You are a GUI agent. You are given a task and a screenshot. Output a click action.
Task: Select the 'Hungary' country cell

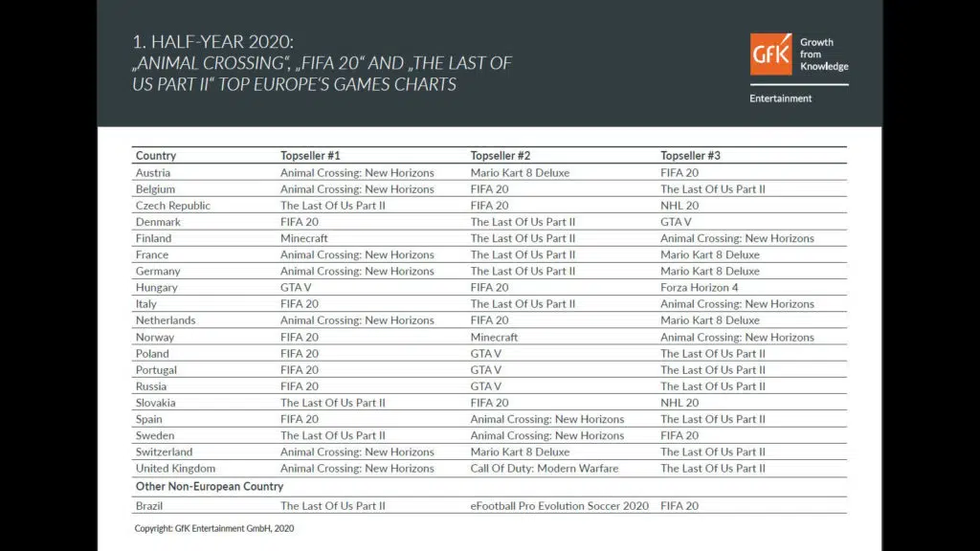tap(156, 287)
